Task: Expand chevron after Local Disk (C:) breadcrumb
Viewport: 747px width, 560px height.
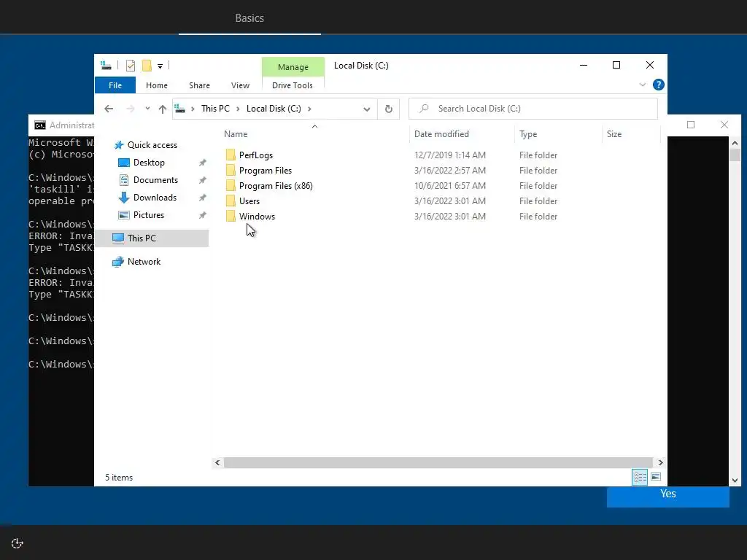Action: (309, 109)
